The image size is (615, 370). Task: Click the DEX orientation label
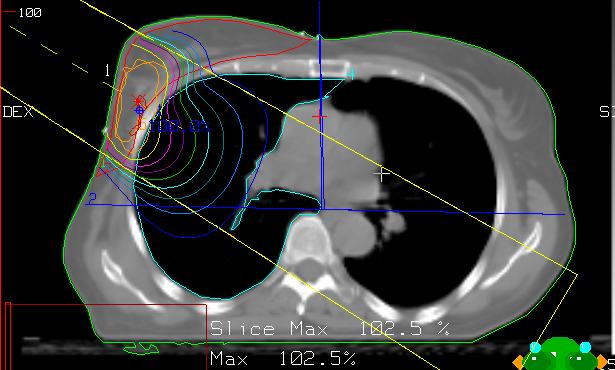18,112
